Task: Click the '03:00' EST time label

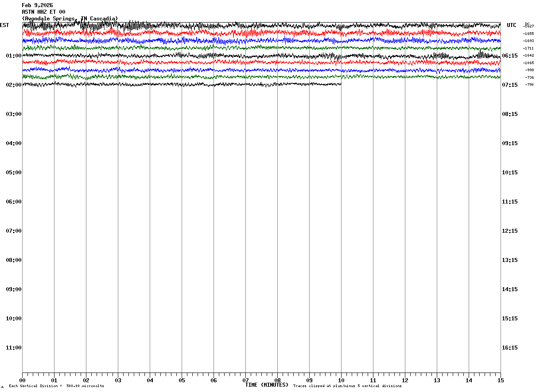Action: coord(14,114)
